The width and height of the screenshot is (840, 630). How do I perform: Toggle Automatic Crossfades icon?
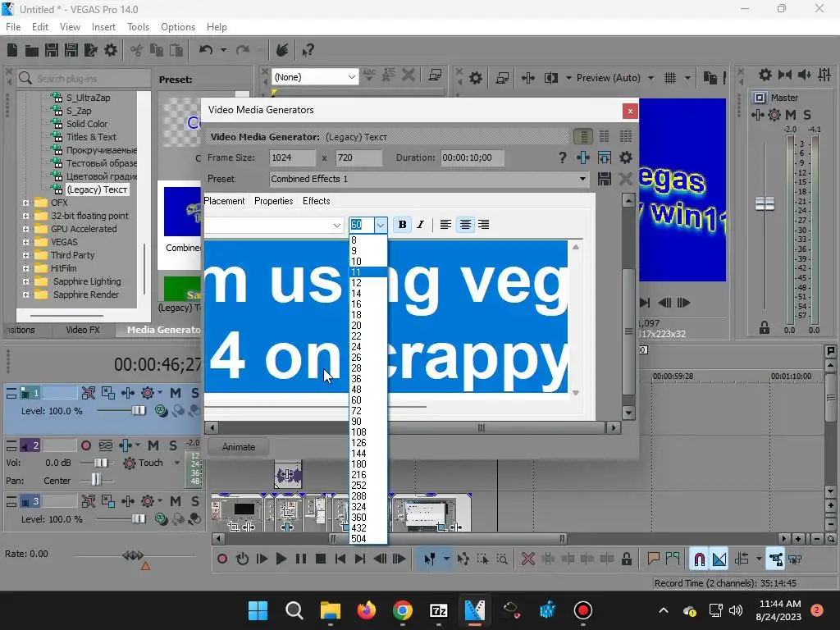tap(719, 559)
